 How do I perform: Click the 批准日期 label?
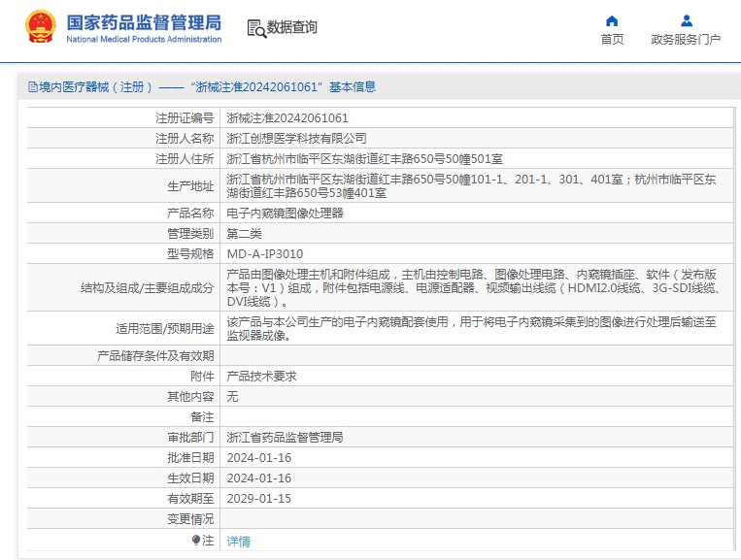(190, 458)
